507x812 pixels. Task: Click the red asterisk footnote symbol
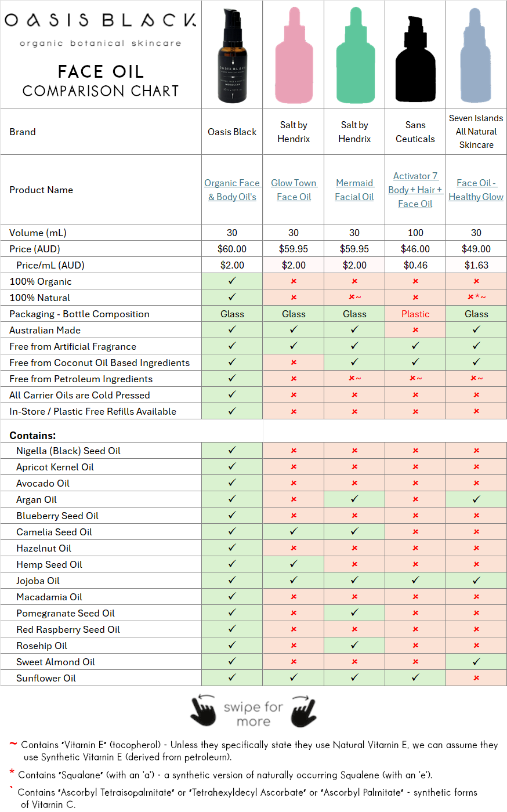coord(12,772)
